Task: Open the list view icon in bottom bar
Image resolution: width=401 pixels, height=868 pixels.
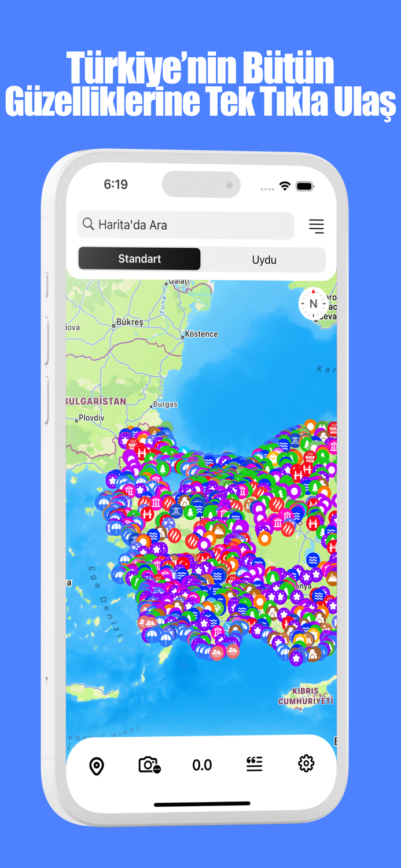Action: tap(255, 764)
